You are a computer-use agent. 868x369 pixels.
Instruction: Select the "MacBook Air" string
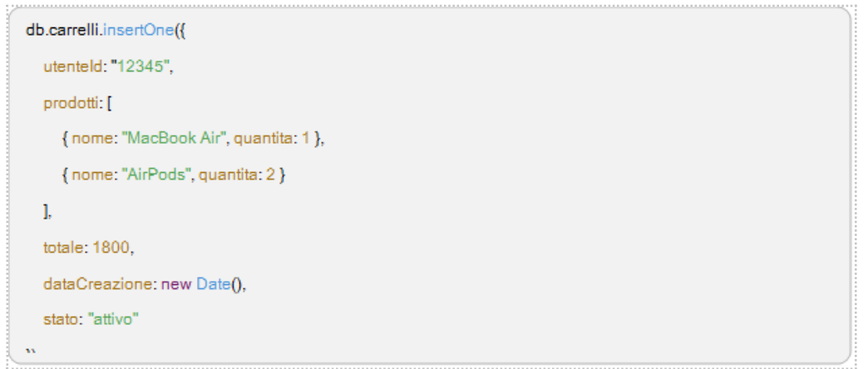pyautogui.click(x=178, y=140)
